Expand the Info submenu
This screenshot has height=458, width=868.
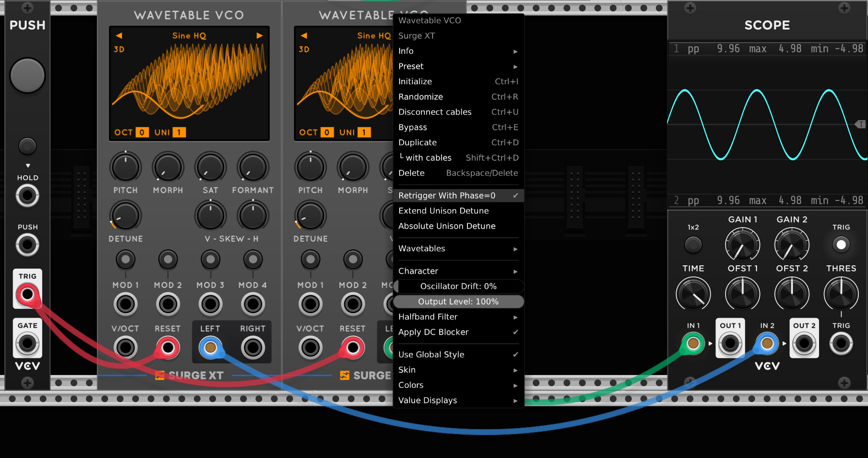458,51
